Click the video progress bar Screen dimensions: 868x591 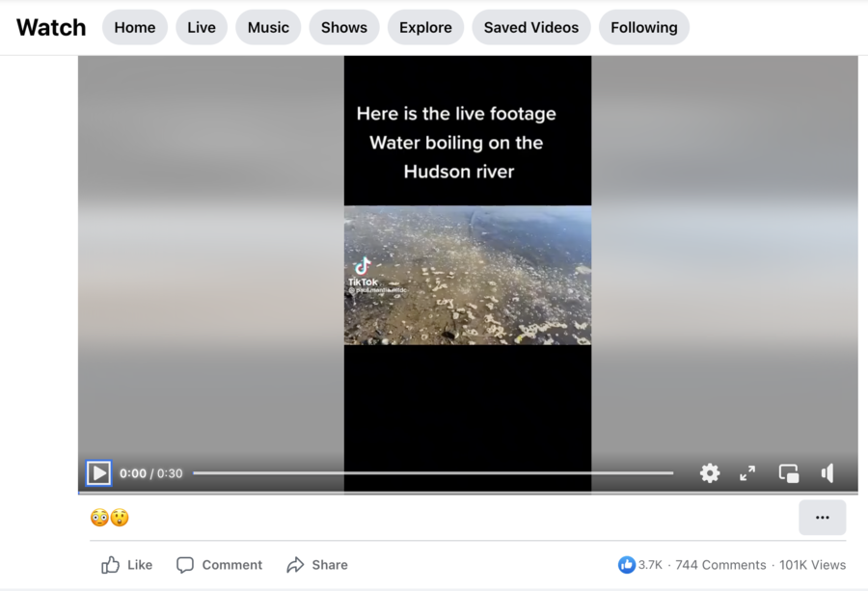coord(433,473)
